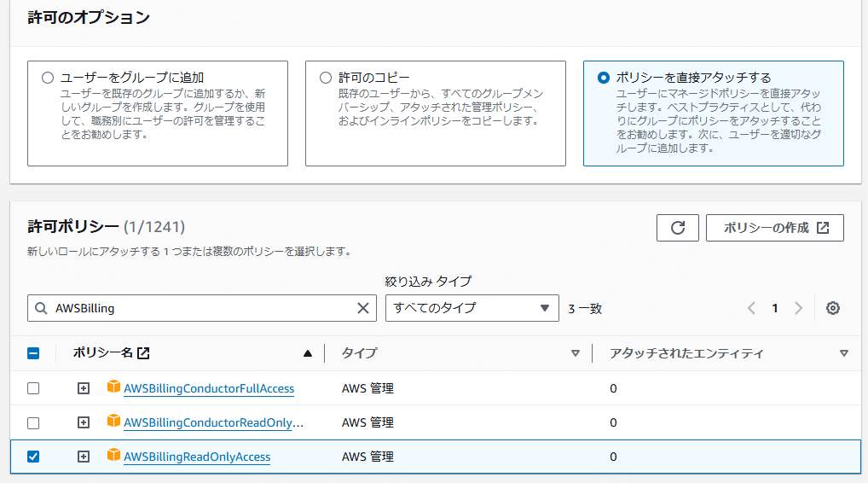This screenshot has height=483, width=868.
Task: Select the ポリシーを直接アタッチする radio option
Action: coord(604,78)
